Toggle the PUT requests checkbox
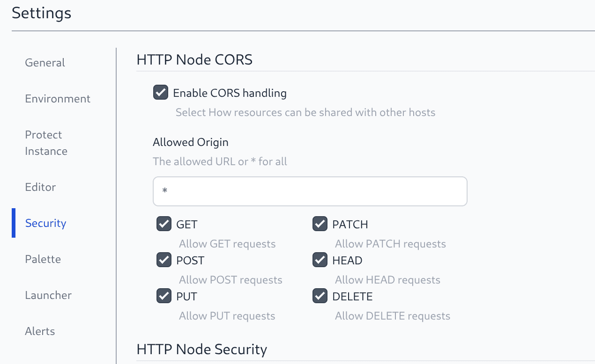 pyautogui.click(x=164, y=296)
